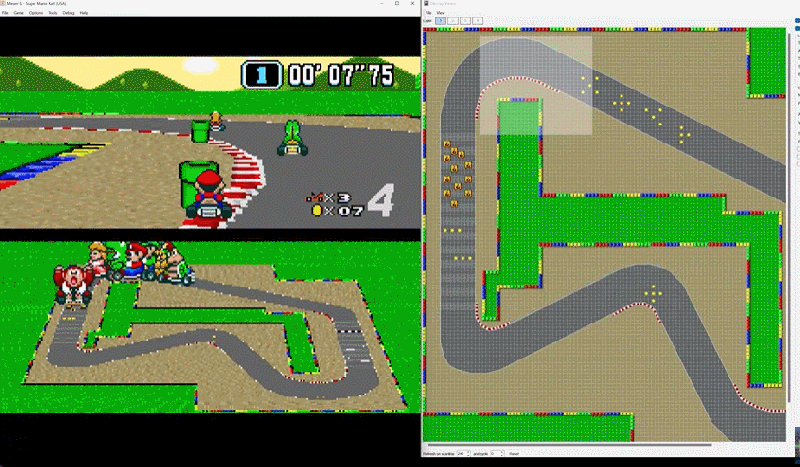The height and width of the screenshot is (467, 800).
Task: Click the cycle value spinner arrows
Action: (x=502, y=453)
